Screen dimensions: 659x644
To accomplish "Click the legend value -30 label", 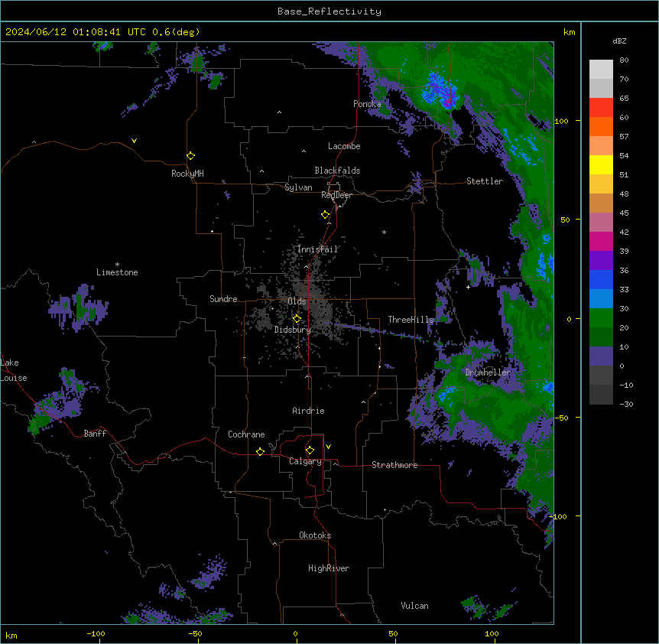I will click(626, 405).
